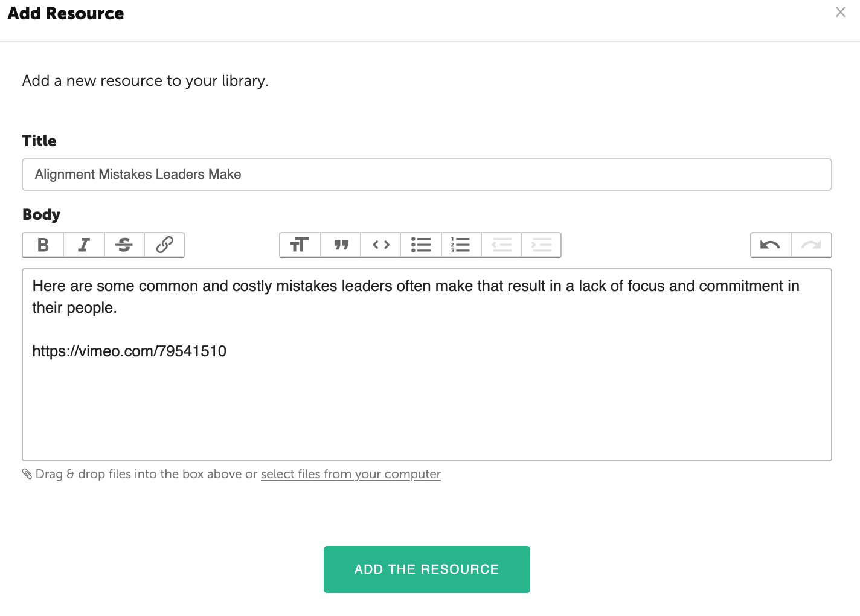
Task: Click the paperclip attachment icon
Action: coord(27,474)
